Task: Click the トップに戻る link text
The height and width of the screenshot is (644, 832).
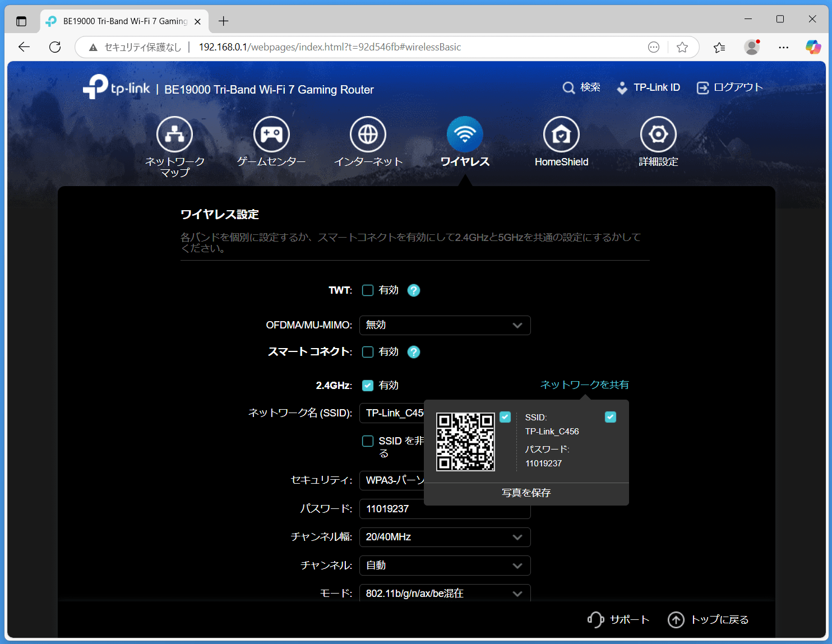Action: 720,619
